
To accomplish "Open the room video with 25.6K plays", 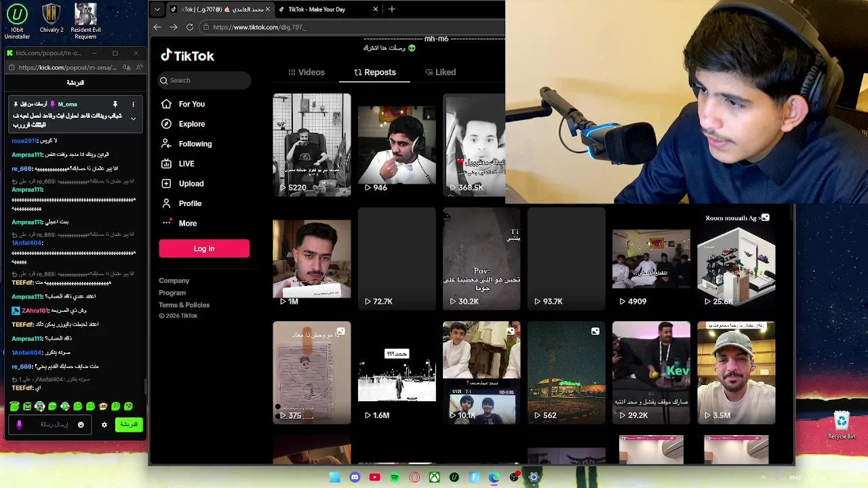I will 736,259.
